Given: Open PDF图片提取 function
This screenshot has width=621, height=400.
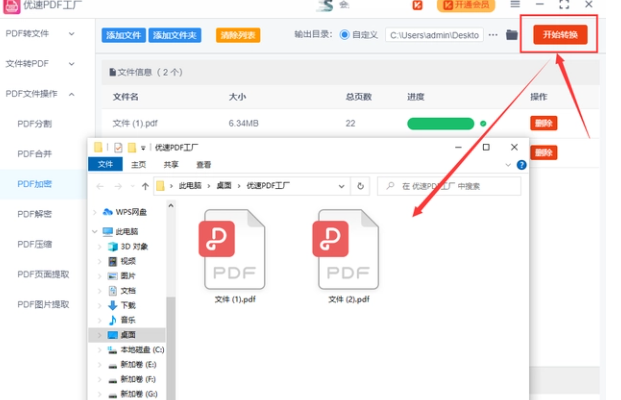Looking at the screenshot, I should [43, 304].
